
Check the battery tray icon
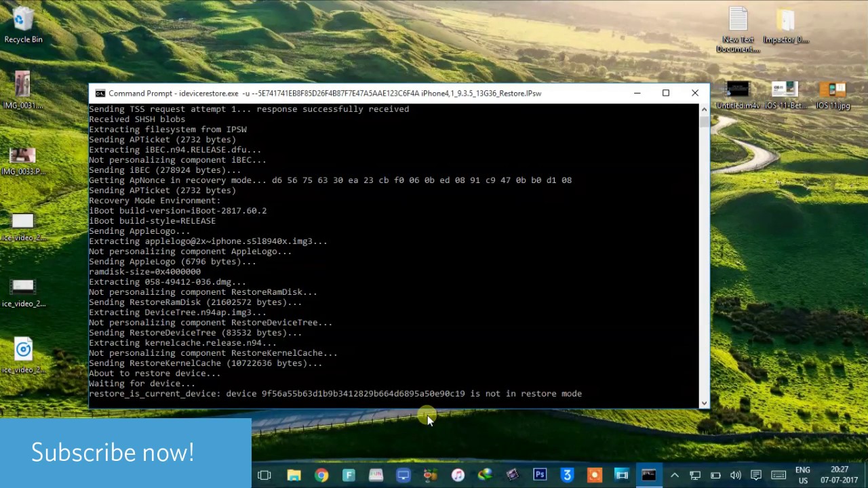[x=715, y=475]
